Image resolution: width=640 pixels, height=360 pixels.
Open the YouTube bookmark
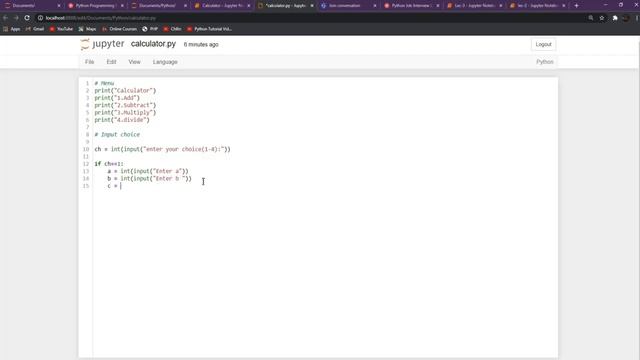(x=61, y=29)
